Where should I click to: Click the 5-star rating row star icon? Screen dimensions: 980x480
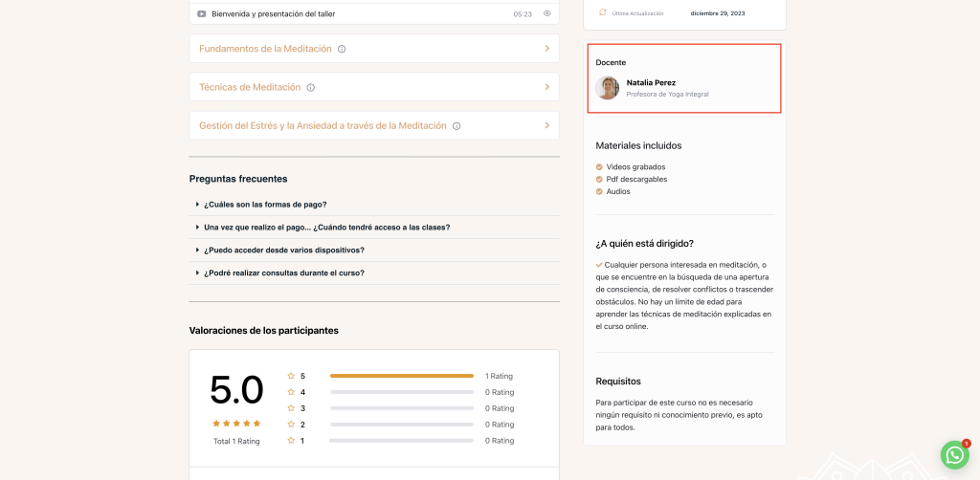pos(291,376)
